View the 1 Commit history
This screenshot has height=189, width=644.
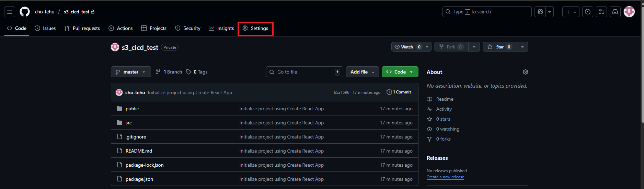399,92
